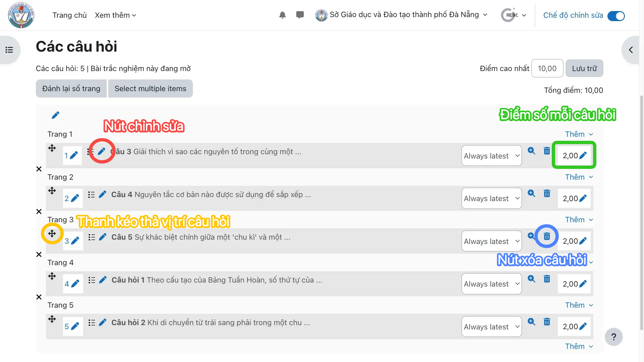
Task: Edit question number 2 pencil
Action: 75,198
